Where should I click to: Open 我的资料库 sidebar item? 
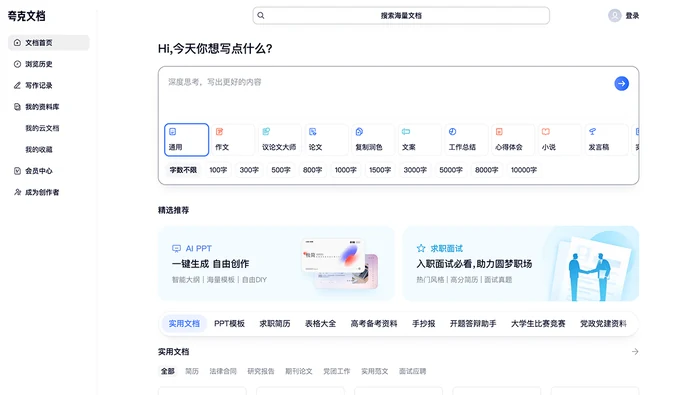point(49,107)
